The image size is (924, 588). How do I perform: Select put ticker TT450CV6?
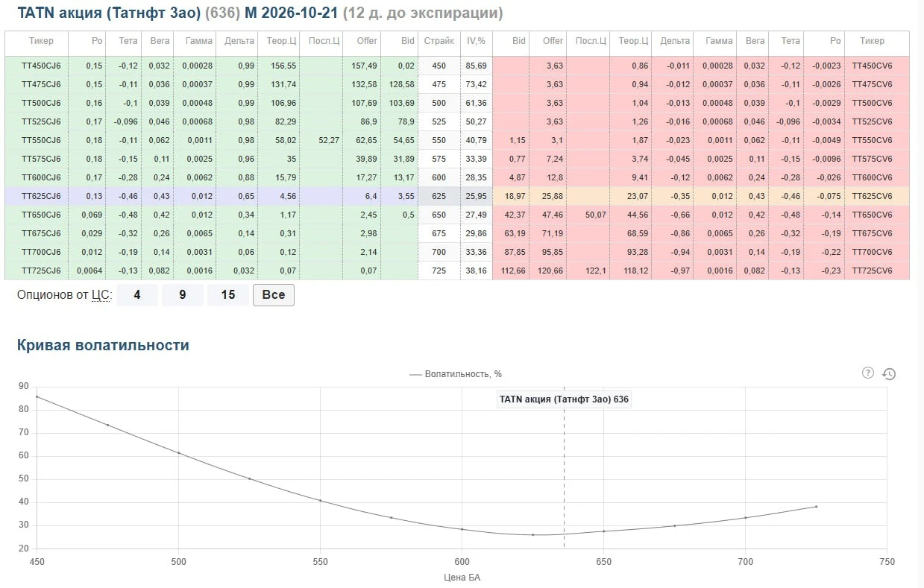pyautogui.click(x=873, y=66)
